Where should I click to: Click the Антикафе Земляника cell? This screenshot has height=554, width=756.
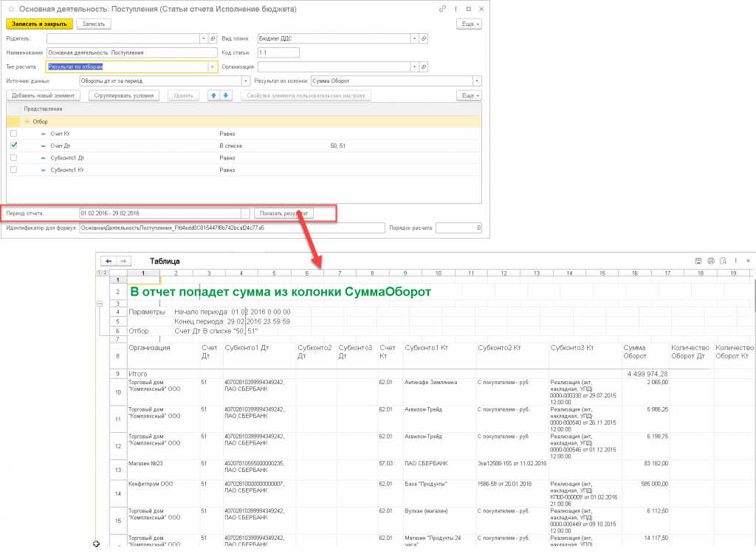pos(430,383)
